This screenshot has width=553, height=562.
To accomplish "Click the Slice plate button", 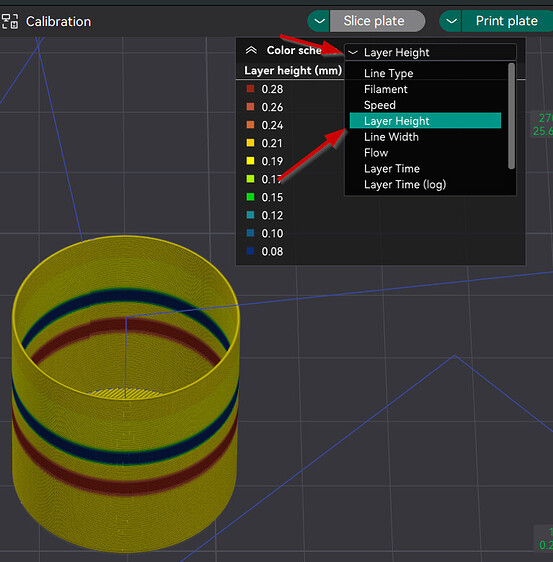I will (x=377, y=21).
